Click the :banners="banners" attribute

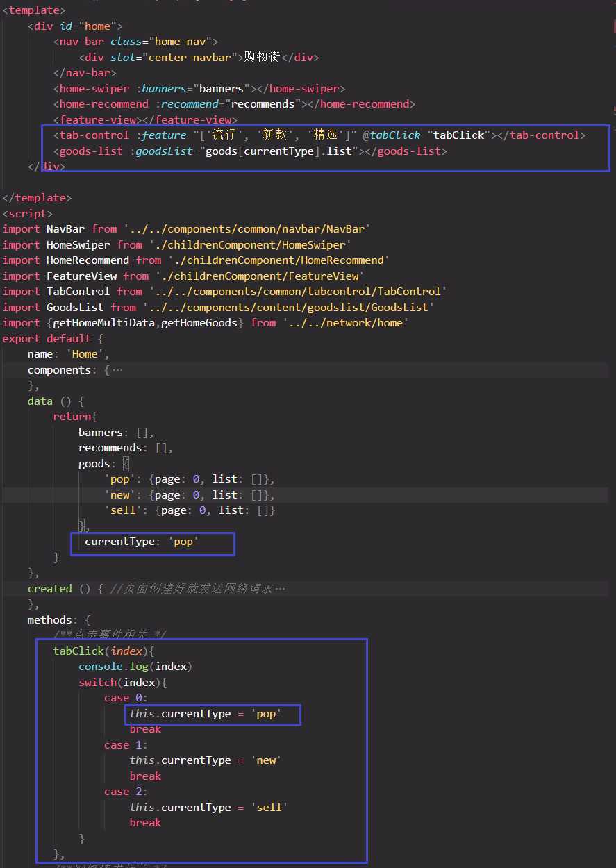coord(193,89)
